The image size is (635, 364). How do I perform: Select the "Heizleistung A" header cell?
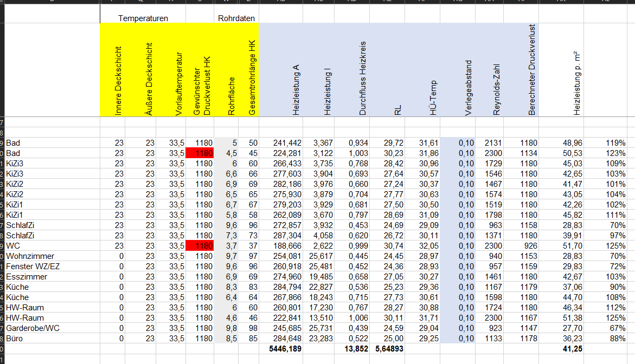click(x=281, y=70)
